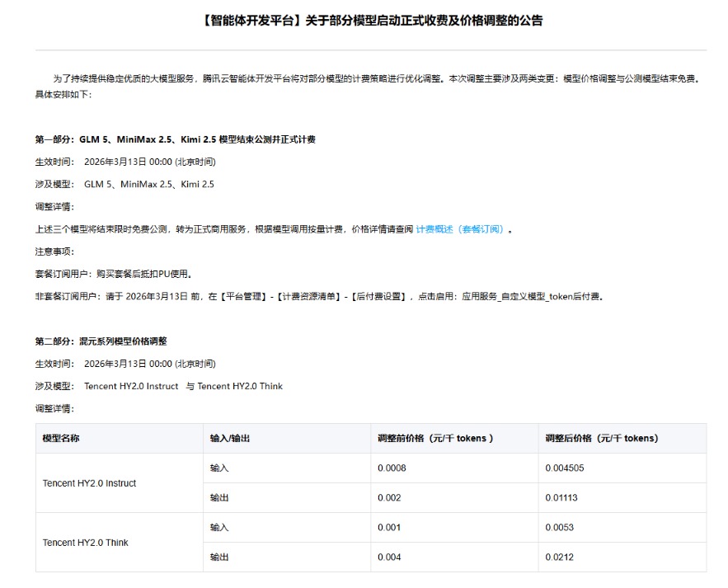
Task: Click the 注意事项 label
Action: [x=54, y=252]
